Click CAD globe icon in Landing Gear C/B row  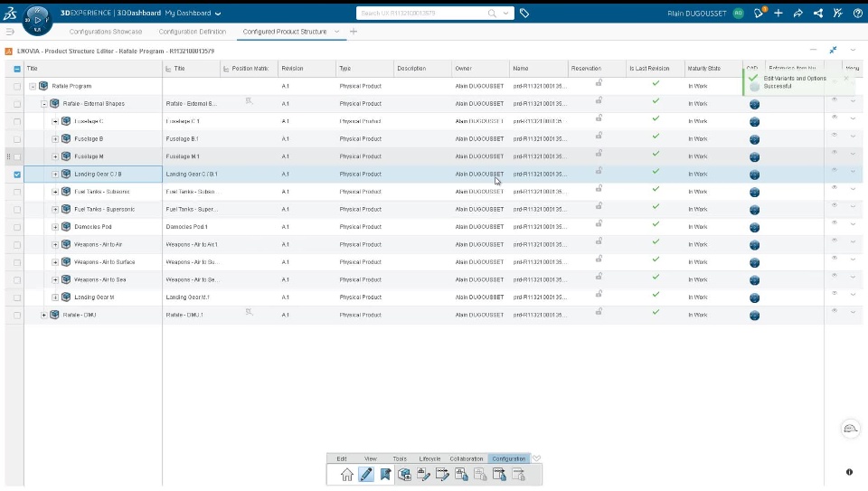tap(754, 175)
